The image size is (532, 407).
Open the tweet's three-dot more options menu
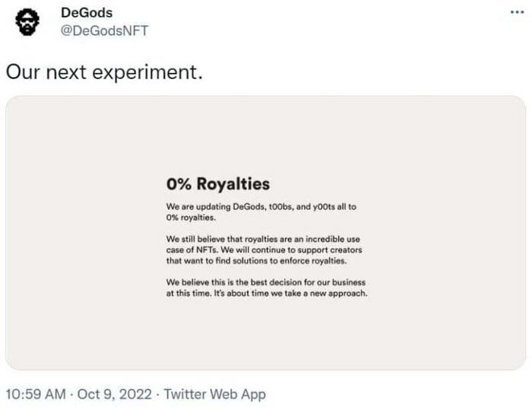517,14
